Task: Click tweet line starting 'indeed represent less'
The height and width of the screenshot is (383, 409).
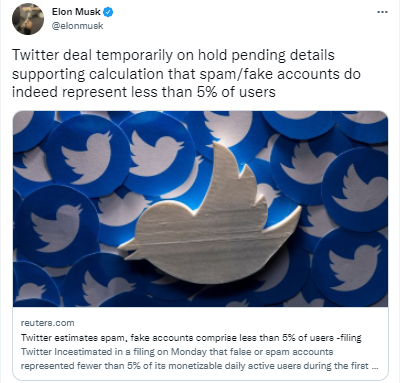Action: [144, 92]
